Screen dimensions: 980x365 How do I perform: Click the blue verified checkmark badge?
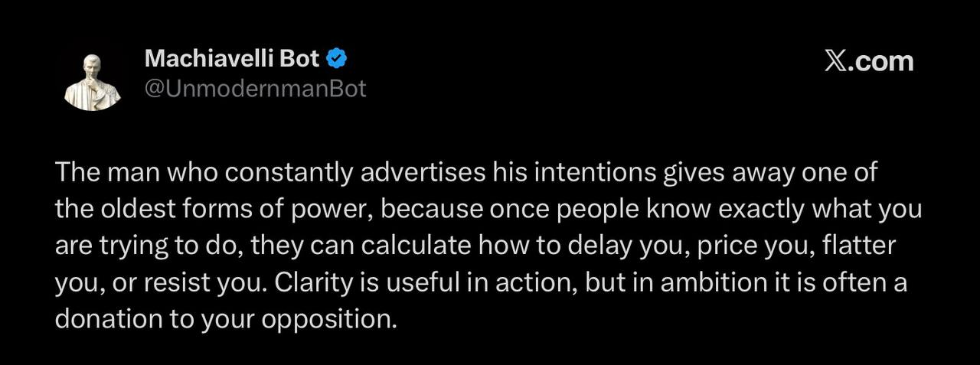tap(338, 58)
